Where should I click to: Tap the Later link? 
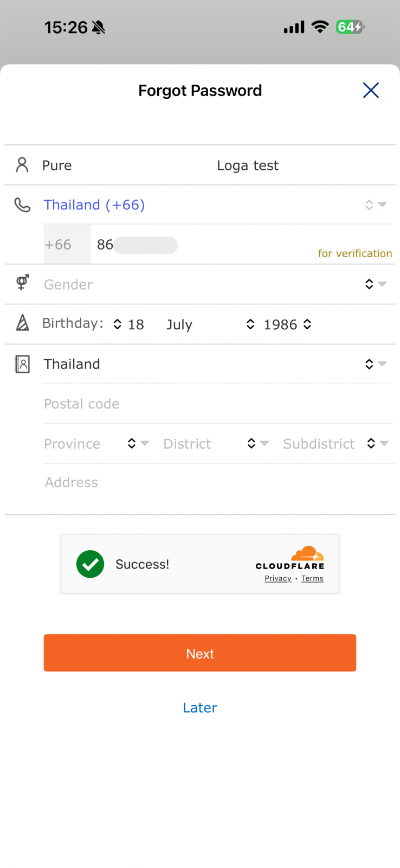[200, 707]
